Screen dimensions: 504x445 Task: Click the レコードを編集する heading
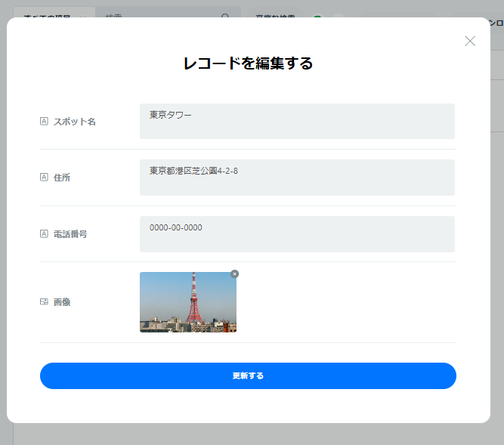click(x=248, y=63)
